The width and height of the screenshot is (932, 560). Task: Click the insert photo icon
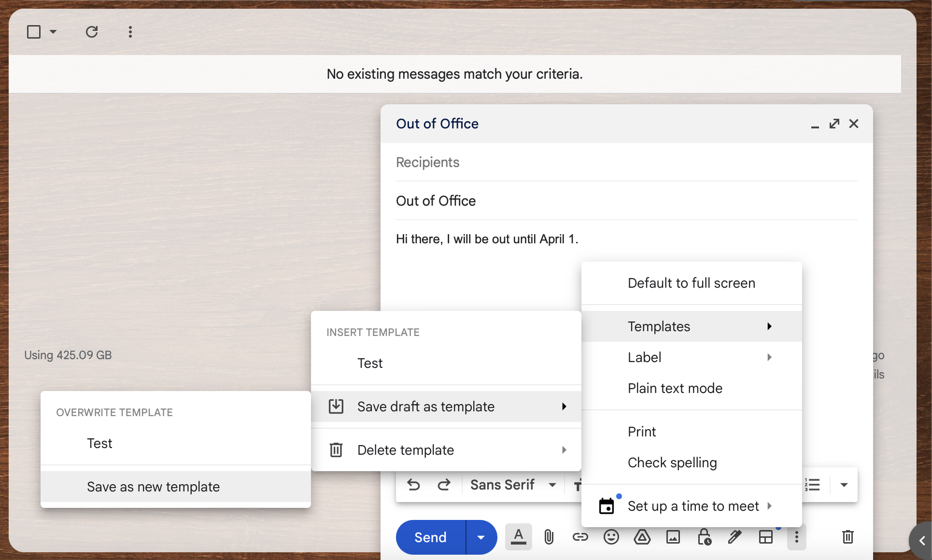673,537
